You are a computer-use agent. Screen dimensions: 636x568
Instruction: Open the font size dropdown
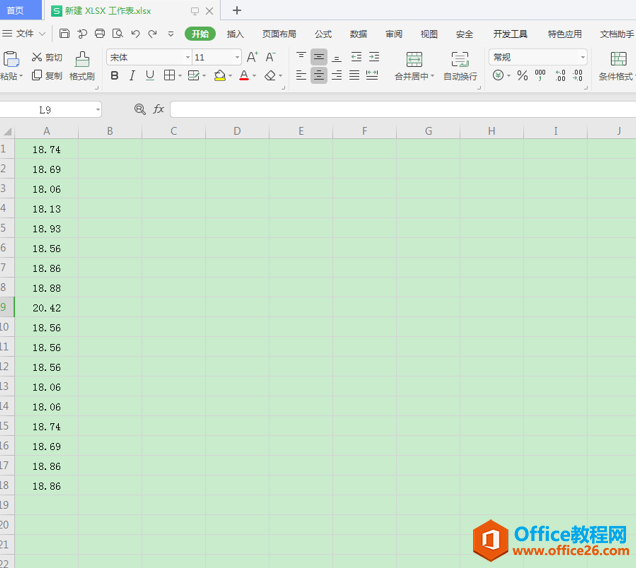237,57
